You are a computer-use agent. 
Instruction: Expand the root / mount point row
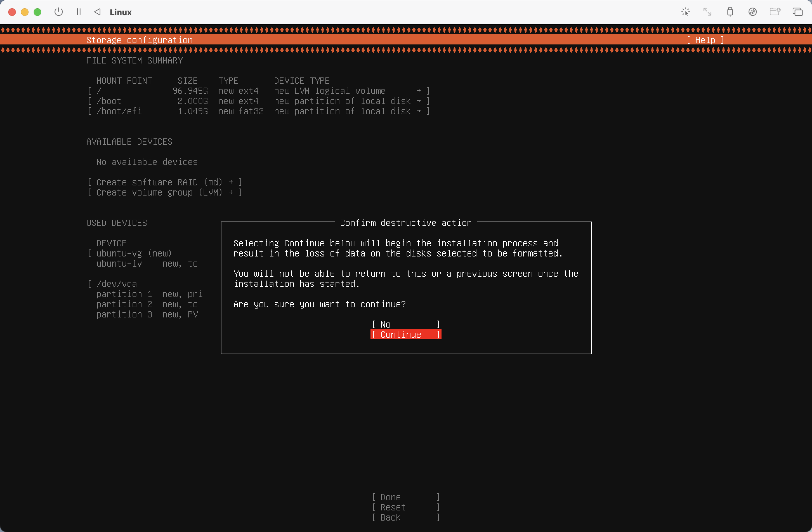tap(258, 91)
